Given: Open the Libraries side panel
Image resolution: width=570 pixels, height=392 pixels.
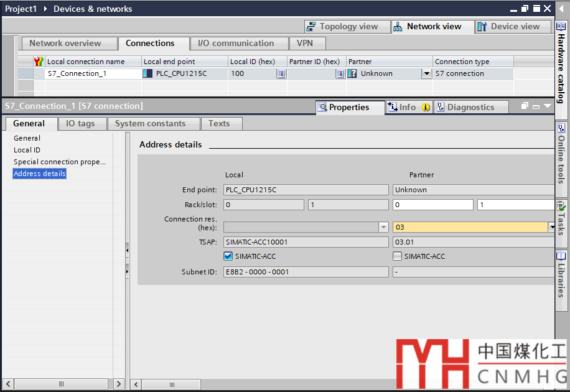Looking at the screenshot, I should [561, 273].
